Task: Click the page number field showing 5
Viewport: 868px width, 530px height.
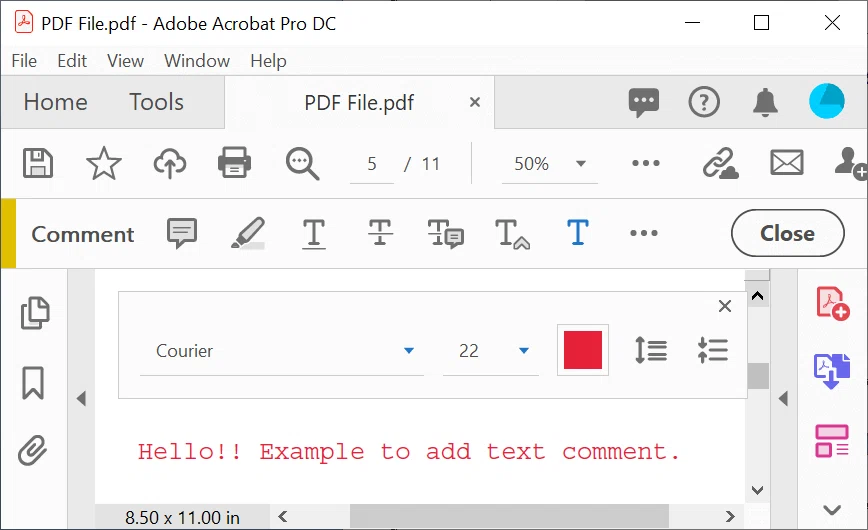Action: click(x=372, y=164)
